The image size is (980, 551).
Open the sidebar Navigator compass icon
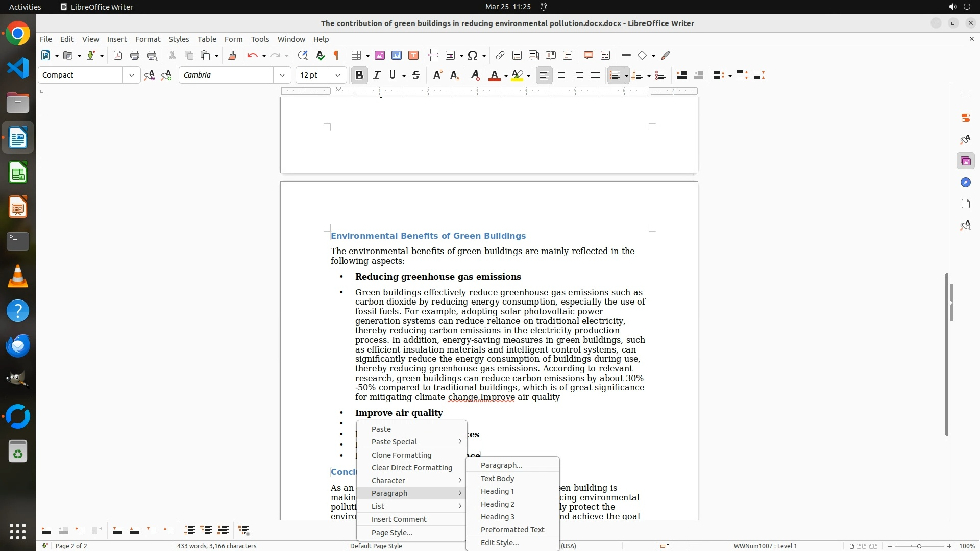(x=965, y=183)
